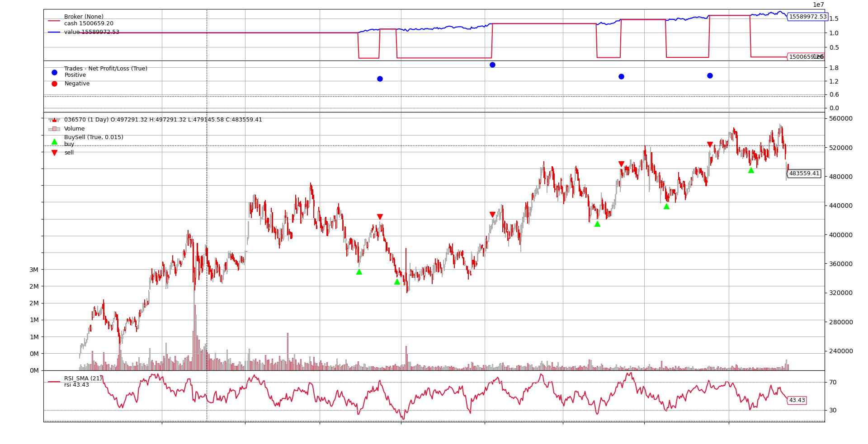Click the 0.0 trades axis label
The width and height of the screenshot is (868, 444).
pos(834,108)
